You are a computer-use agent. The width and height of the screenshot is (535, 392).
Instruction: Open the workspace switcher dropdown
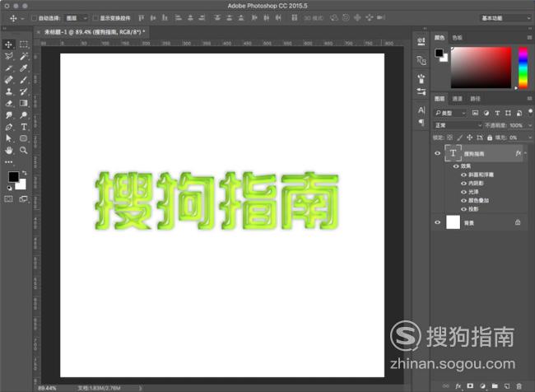tap(505, 18)
